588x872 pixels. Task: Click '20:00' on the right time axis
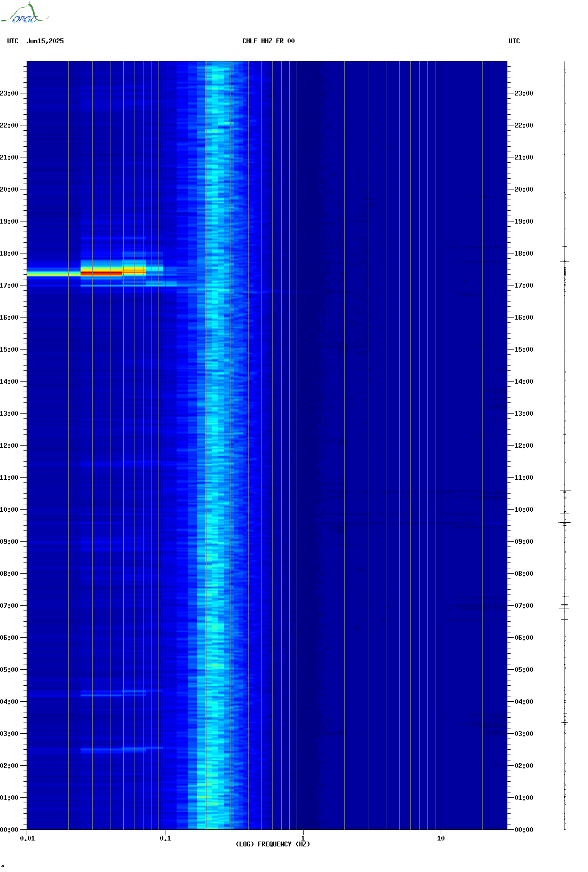click(x=524, y=189)
